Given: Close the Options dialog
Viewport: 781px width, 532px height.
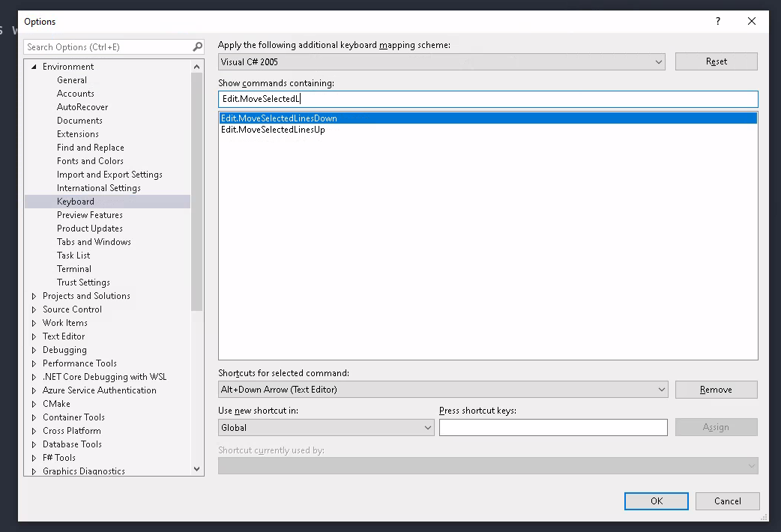Looking at the screenshot, I should [x=752, y=21].
